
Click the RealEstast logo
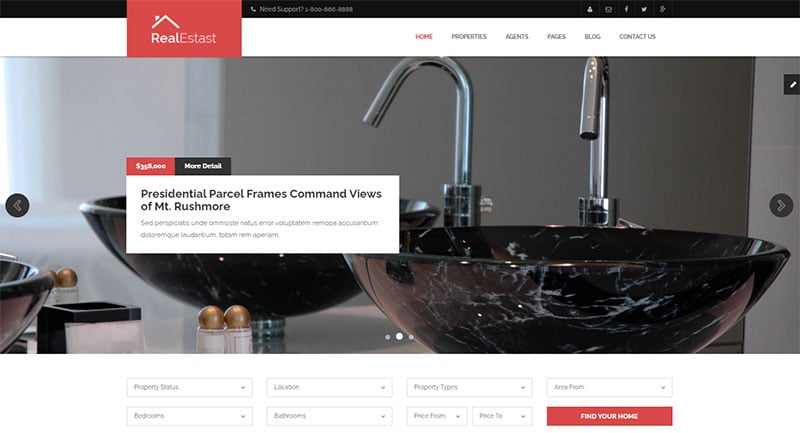tap(184, 29)
